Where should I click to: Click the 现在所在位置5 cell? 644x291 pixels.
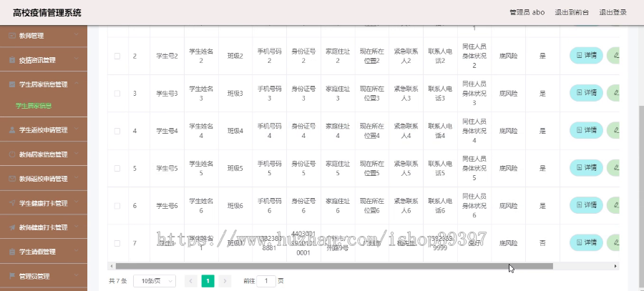371,168
